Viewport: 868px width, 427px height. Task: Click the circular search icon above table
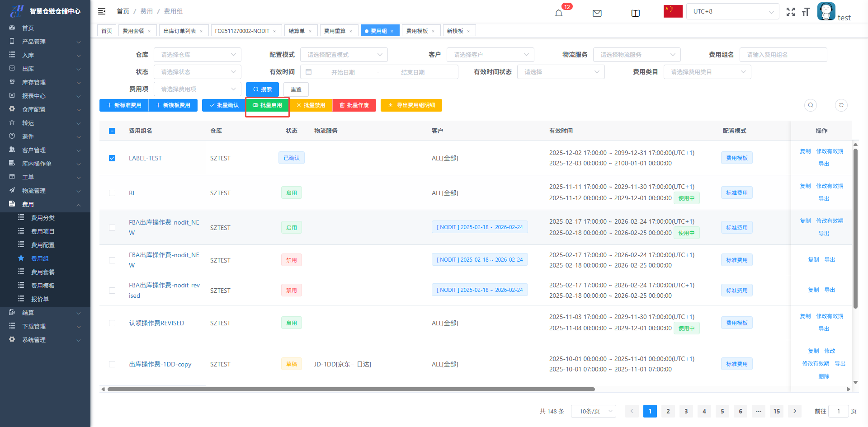click(x=811, y=105)
